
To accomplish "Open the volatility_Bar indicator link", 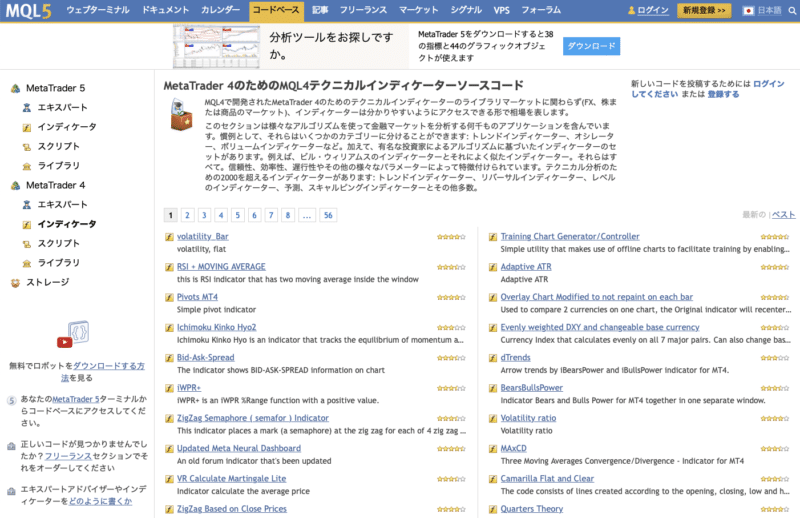I will [203, 237].
